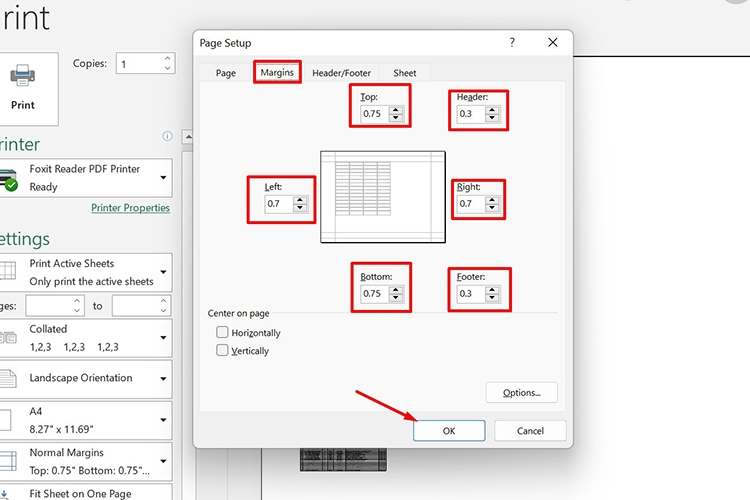Expand the Print Active Sheets dropdown

click(163, 273)
